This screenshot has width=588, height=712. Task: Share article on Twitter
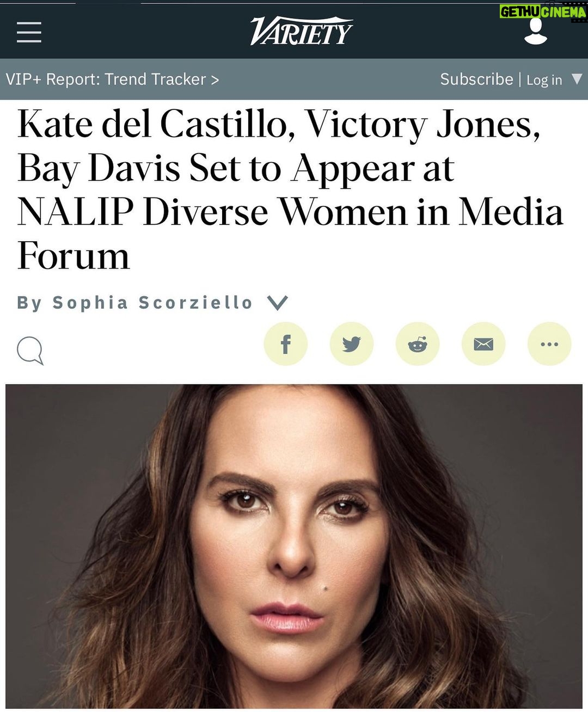click(x=352, y=344)
